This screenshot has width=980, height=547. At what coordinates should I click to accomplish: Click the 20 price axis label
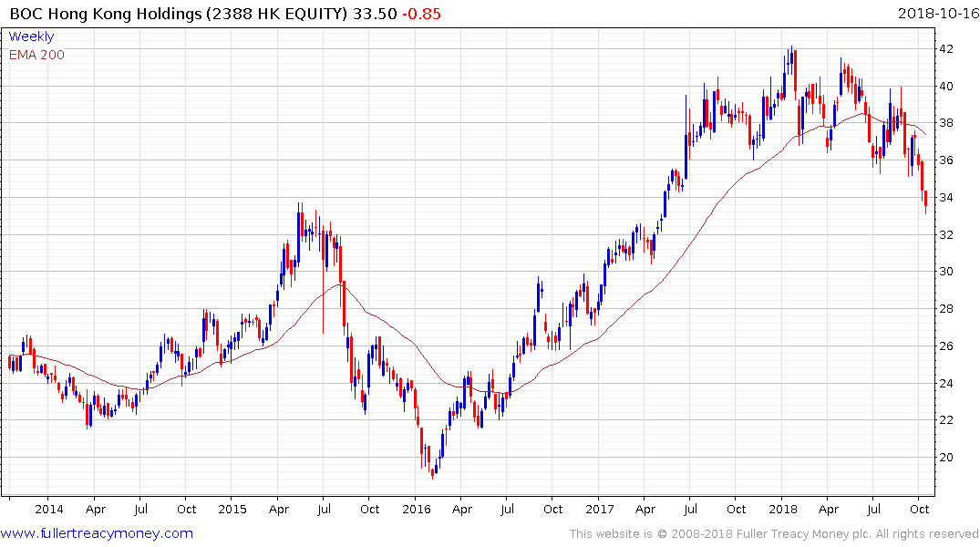(946, 458)
